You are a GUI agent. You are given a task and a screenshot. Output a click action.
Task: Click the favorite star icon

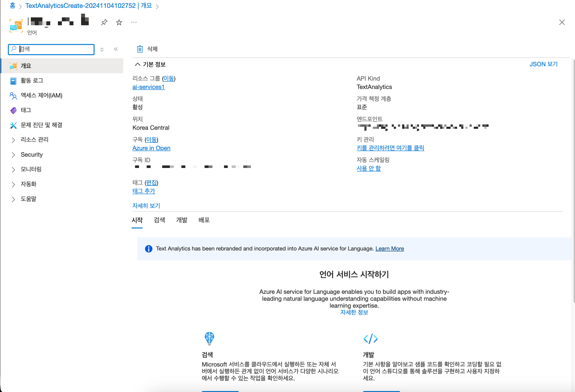pyautogui.click(x=119, y=22)
